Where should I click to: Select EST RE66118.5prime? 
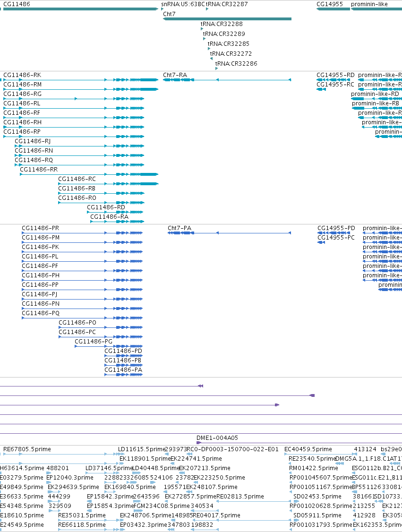(82, 525)
